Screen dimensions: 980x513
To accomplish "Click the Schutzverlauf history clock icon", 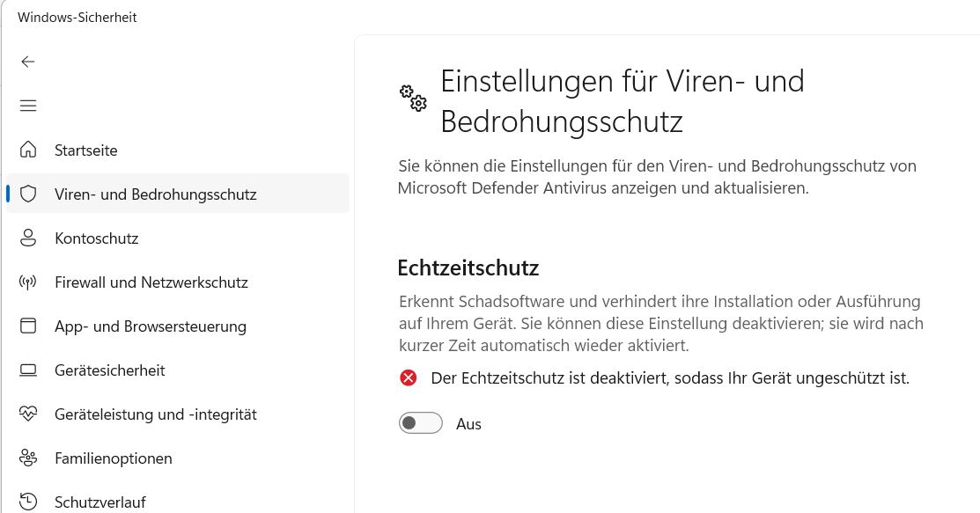I will click(x=28, y=502).
